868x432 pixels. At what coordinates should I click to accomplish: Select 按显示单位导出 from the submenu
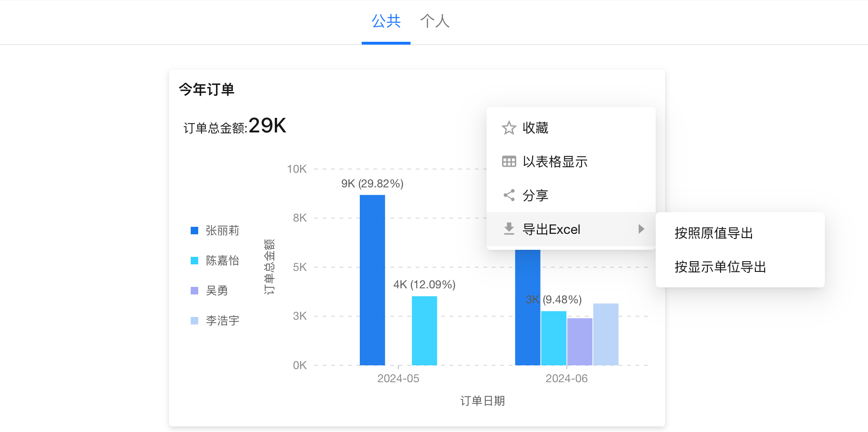(720, 267)
